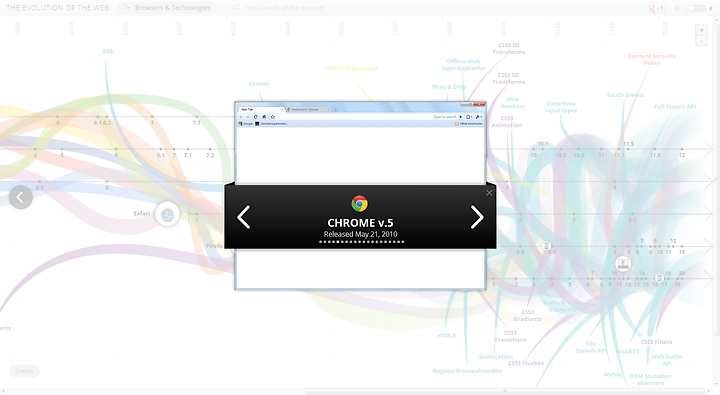Click the WebGL label
Viewport: 720px width, 395px height.
pos(613,374)
